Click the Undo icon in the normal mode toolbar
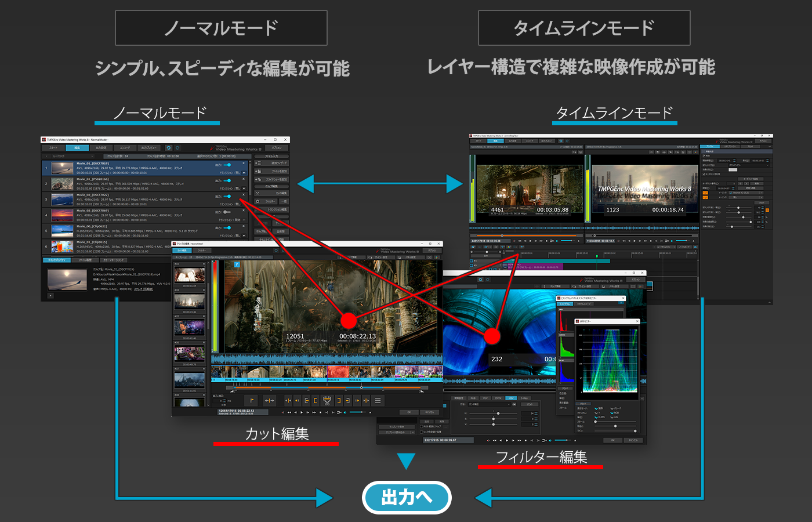 (x=168, y=148)
